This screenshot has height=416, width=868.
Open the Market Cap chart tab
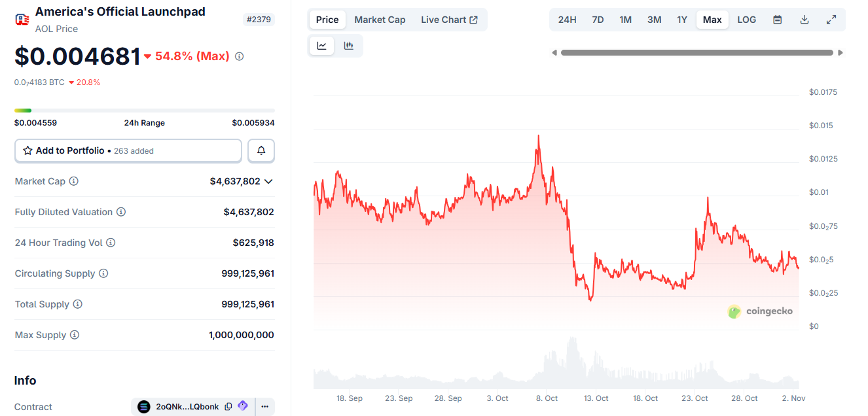click(380, 20)
